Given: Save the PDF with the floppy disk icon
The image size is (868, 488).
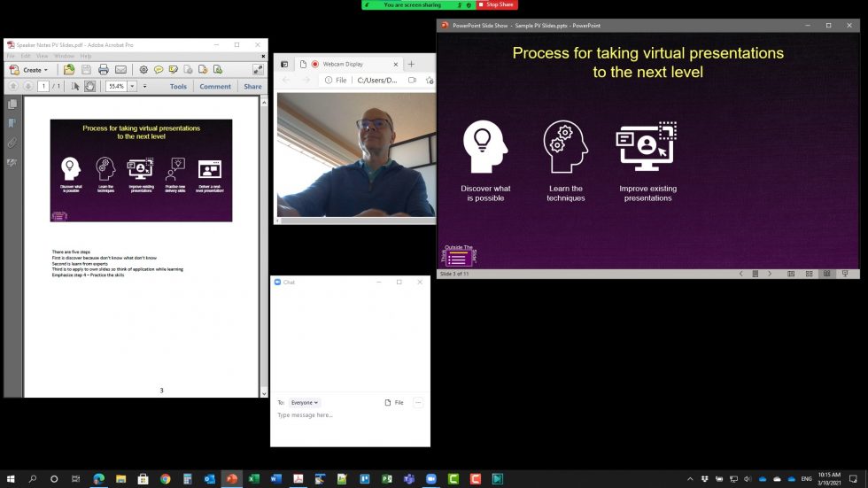Looking at the screenshot, I should point(86,70).
